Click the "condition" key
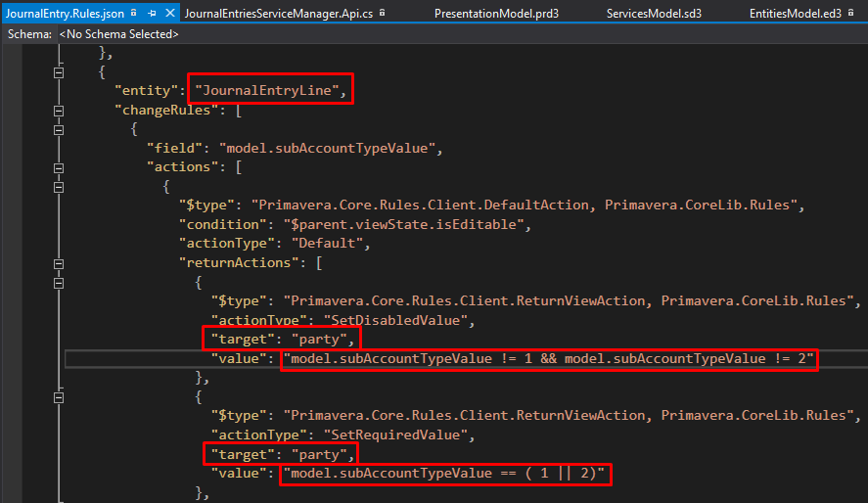The width and height of the screenshot is (868, 503). (223, 224)
